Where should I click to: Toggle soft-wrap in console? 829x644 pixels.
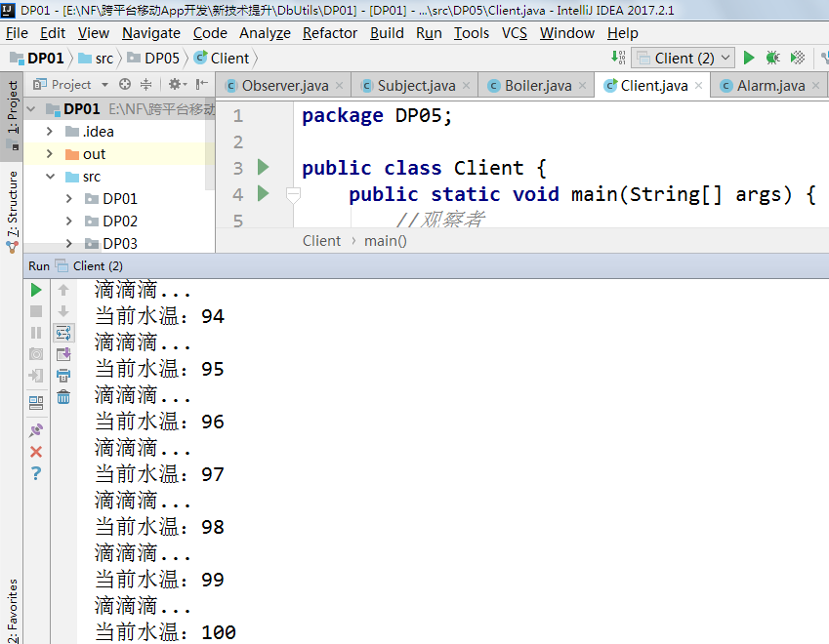click(x=63, y=333)
